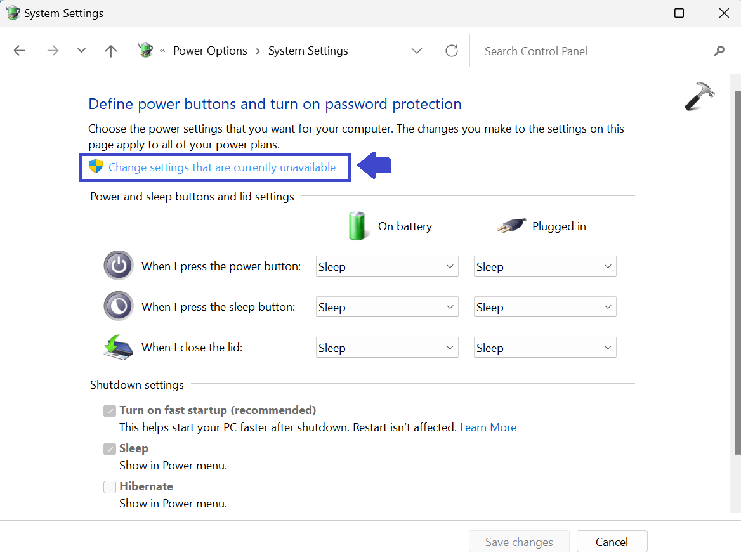Click the Up one level arrow
The height and width of the screenshot is (560, 741).
coord(111,51)
